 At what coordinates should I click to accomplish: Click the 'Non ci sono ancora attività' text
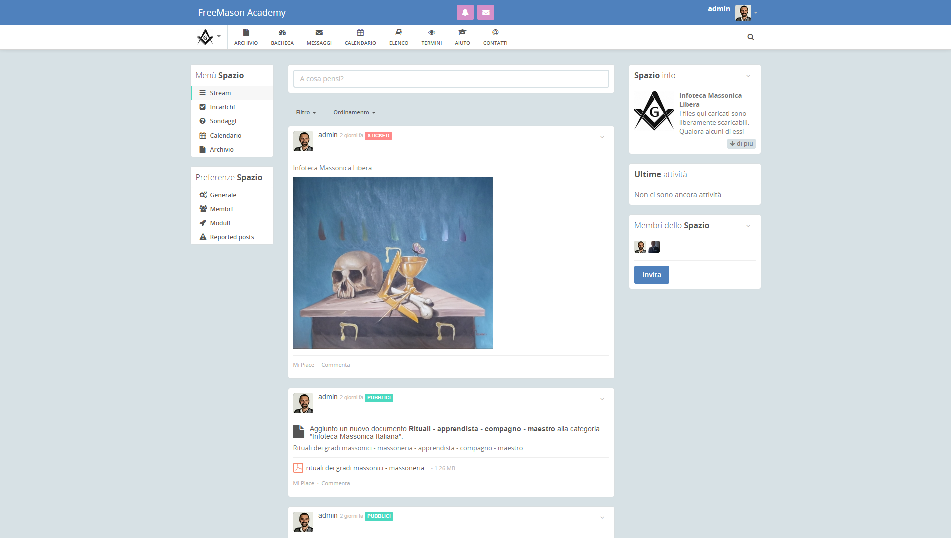coord(677,195)
